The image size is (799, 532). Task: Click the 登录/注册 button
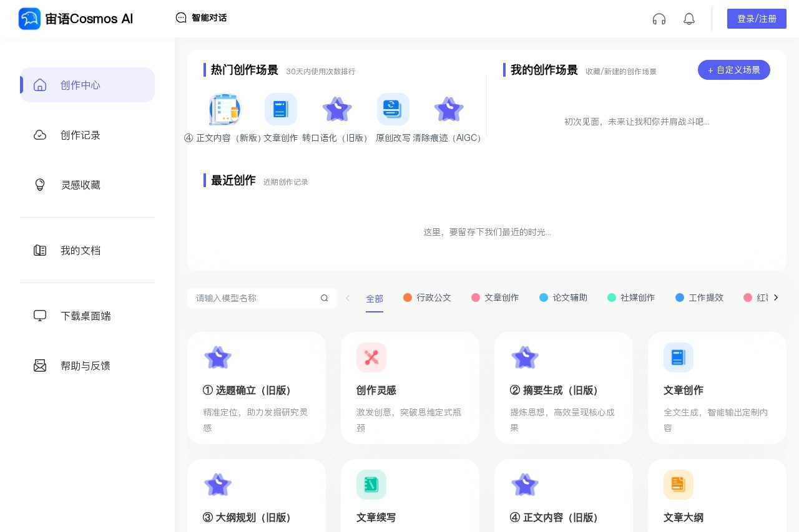pyautogui.click(x=757, y=19)
